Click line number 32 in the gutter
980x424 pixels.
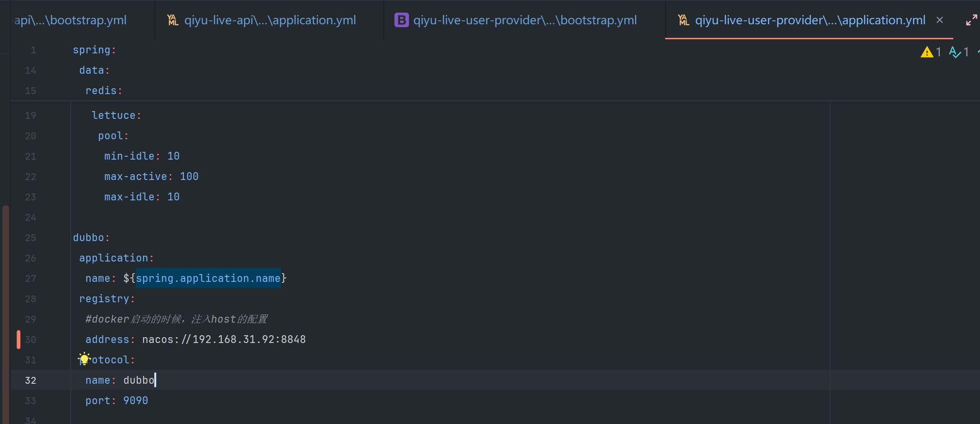click(x=30, y=380)
